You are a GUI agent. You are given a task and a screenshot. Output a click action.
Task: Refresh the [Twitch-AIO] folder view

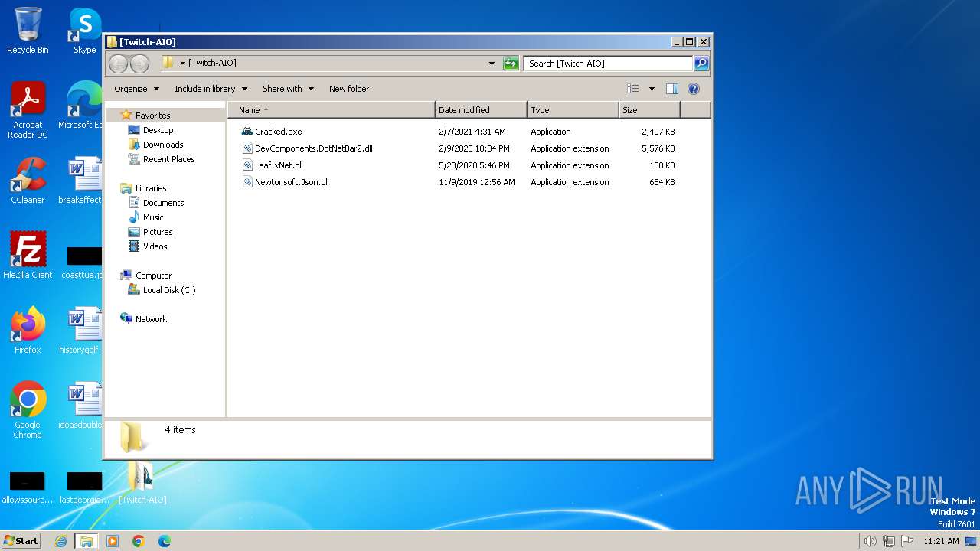(x=511, y=64)
